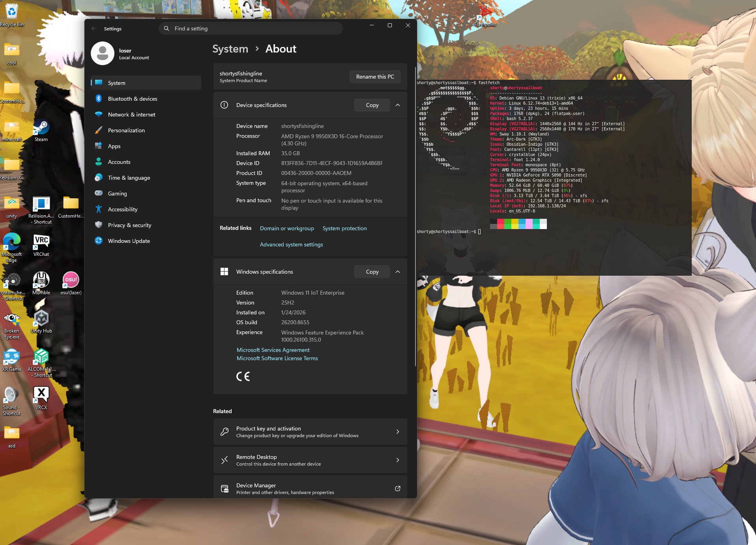The width and height of the screenshot is (756, 545).
Task: Open Remote Desktop settings page
Action: tap(310, 460)
